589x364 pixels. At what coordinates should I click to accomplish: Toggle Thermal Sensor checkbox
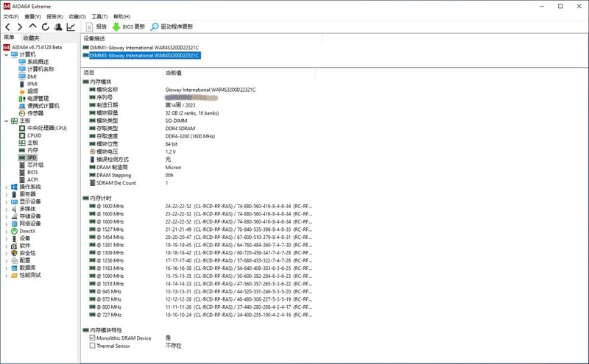pyautogui.click(x=93, y=346)
